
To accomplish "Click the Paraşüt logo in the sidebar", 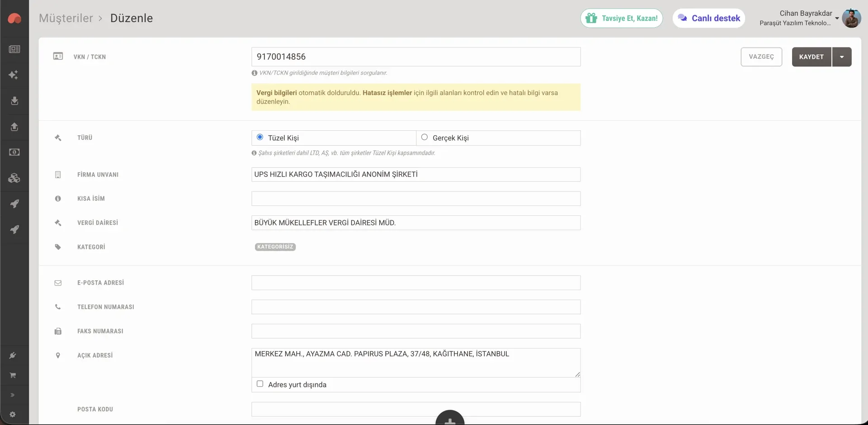I will [x=14, y=19].
